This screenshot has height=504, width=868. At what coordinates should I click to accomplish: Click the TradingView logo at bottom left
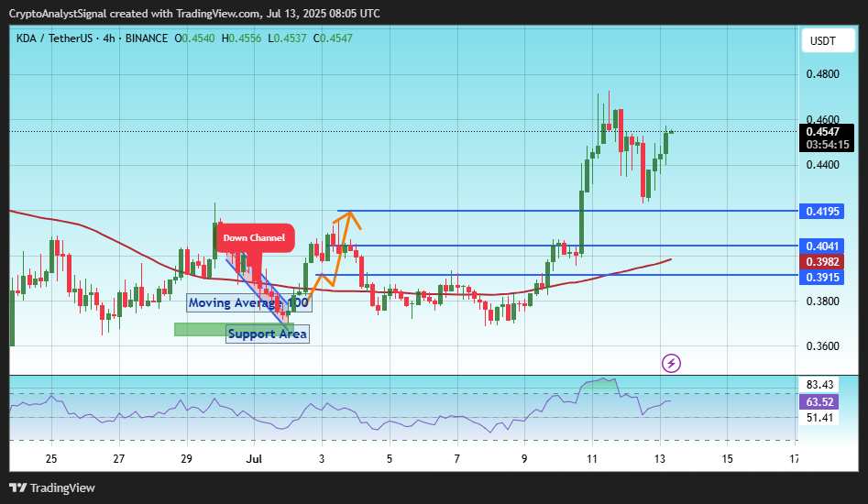point(52,488)
